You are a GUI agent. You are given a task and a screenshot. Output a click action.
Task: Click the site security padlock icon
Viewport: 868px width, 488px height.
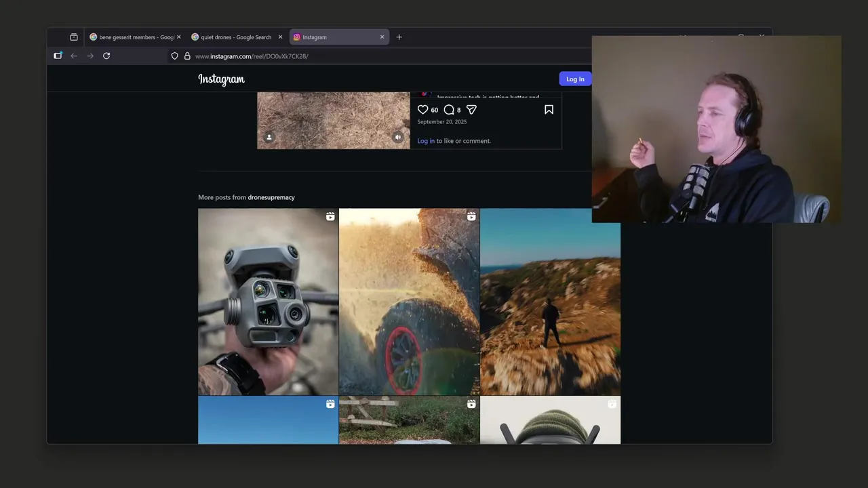click(x=187, y=56)
